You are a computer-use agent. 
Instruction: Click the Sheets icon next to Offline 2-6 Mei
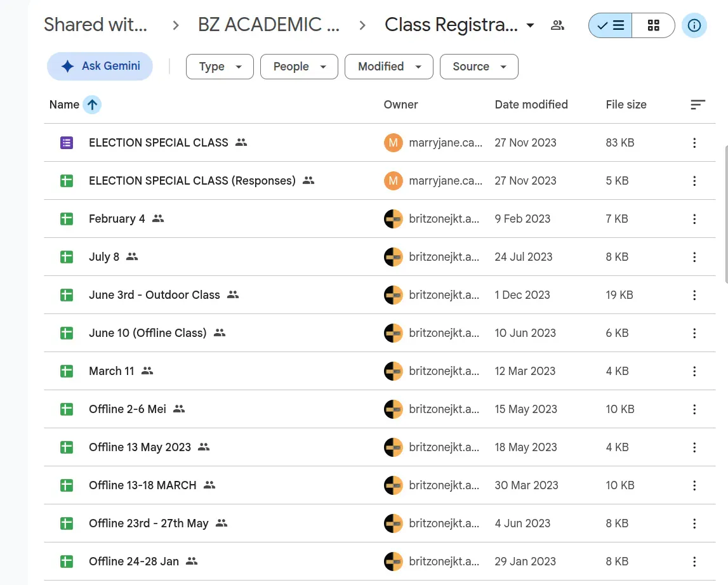pyautogui.click(x=67, y=409)
